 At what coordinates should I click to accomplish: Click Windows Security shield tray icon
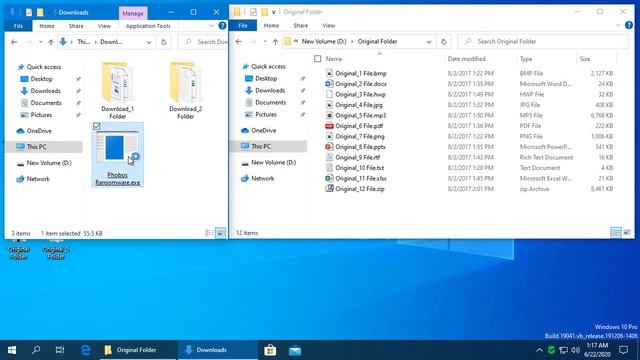[x=551, y=350]
